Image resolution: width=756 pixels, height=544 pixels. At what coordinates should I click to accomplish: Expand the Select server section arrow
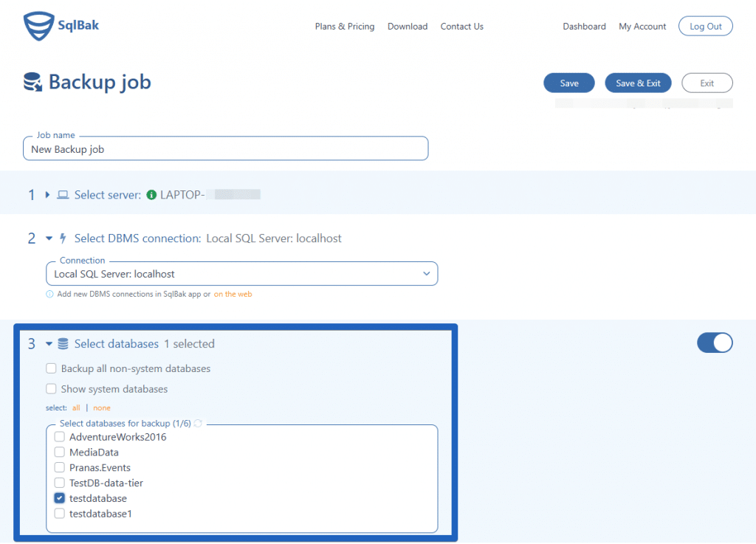click(x=47, y=195)
